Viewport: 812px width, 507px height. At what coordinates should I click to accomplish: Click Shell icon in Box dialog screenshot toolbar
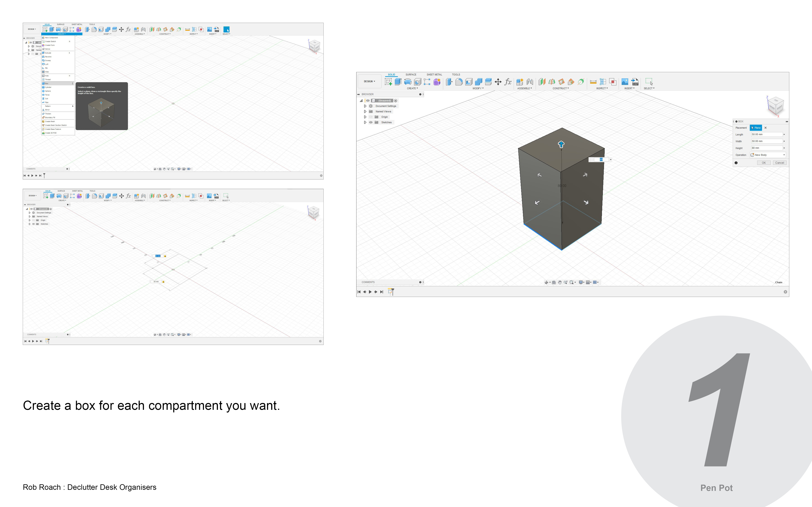(x=469, y=82)
